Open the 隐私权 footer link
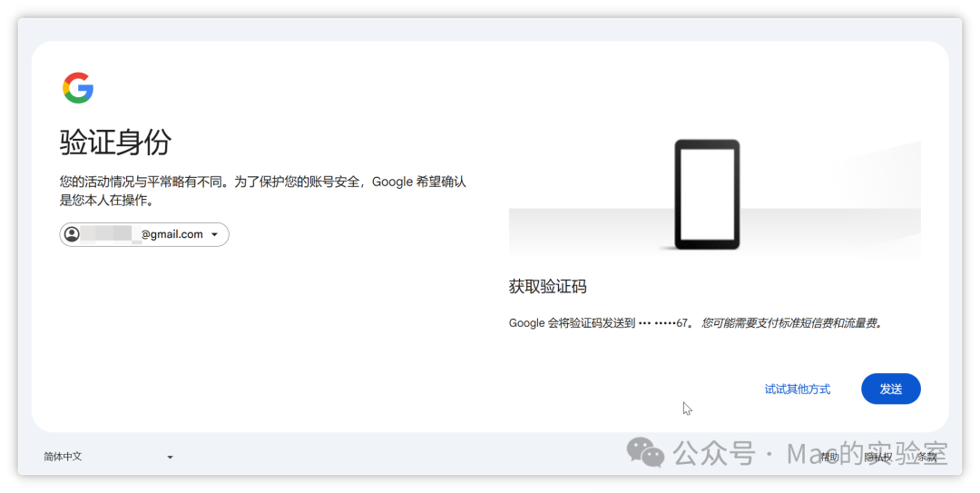This screenshot has width=980, height=493. pyautogui.click(x=878, y=457)
